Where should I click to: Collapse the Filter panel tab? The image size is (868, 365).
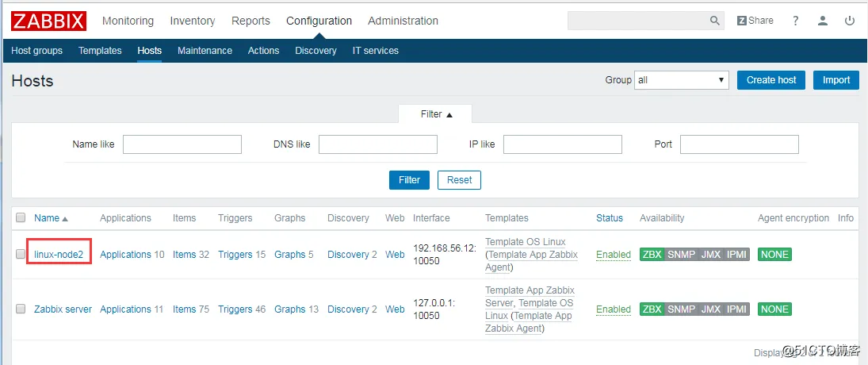tap(436, 114)
